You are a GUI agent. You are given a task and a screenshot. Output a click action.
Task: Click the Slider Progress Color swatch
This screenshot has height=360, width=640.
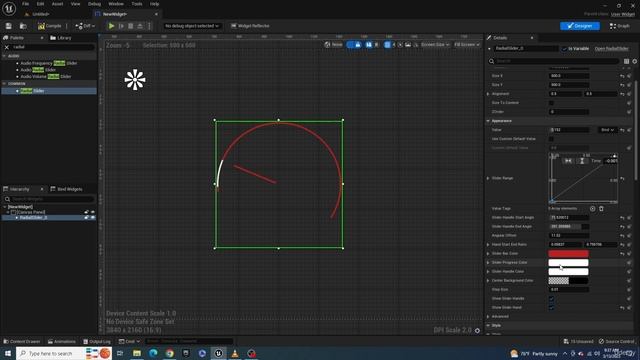click(568, 263)
